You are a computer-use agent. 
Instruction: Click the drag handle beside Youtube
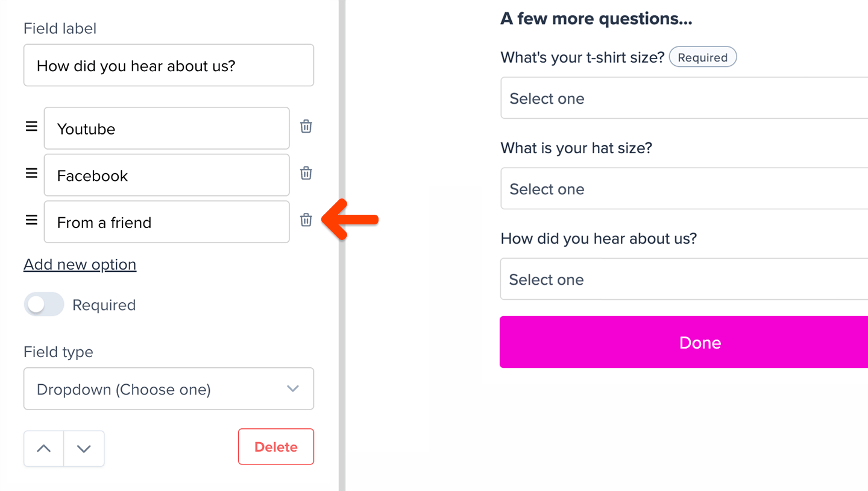click(x=31, y=127)
